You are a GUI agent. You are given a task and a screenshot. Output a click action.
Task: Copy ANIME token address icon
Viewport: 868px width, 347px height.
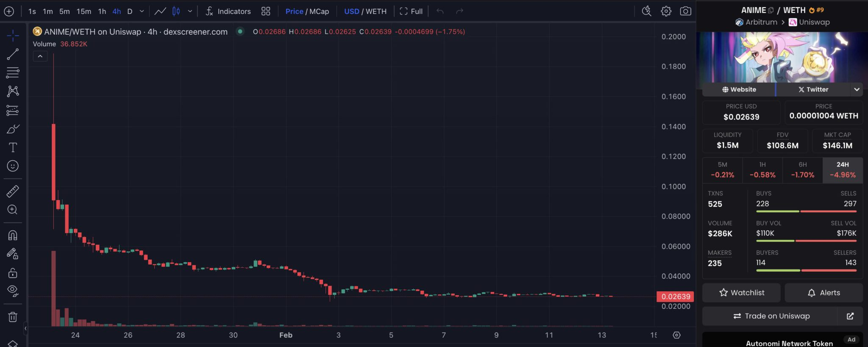point(771,10)
